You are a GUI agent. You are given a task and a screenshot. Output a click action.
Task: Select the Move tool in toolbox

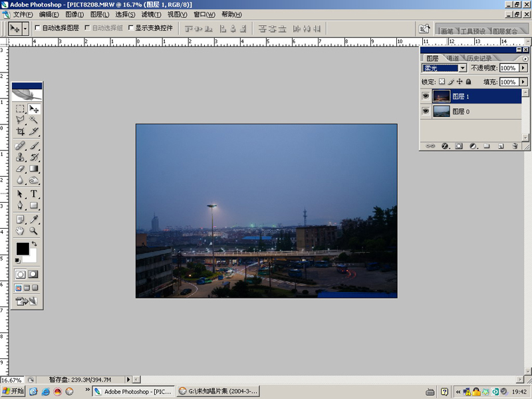click(x=34, y=109)
